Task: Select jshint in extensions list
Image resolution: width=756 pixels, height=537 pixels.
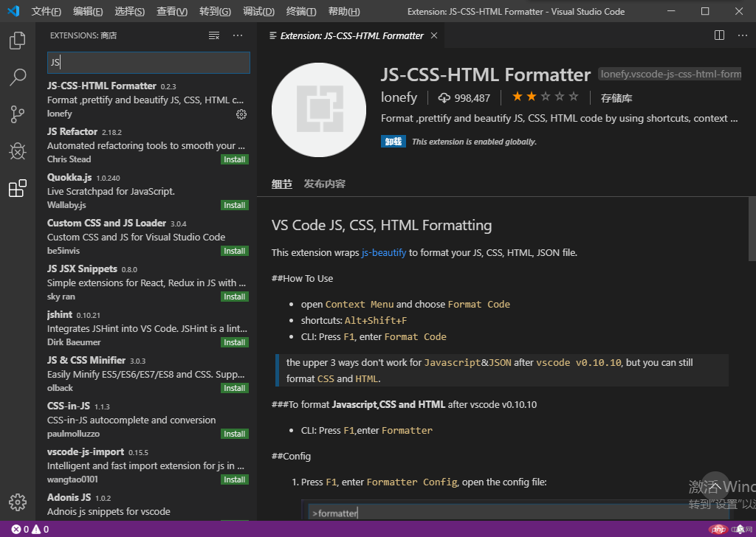Action: pyautogui.click(x=147, y=328)
